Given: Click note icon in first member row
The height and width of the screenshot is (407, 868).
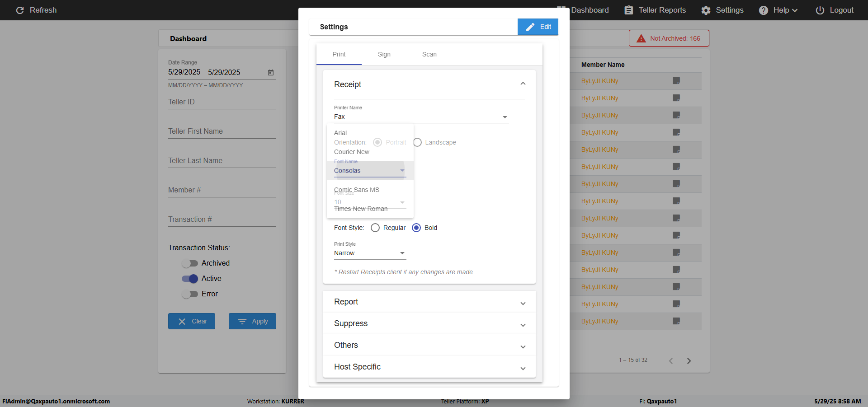Looking at the screenshot, I should click(x=676, y=81).
